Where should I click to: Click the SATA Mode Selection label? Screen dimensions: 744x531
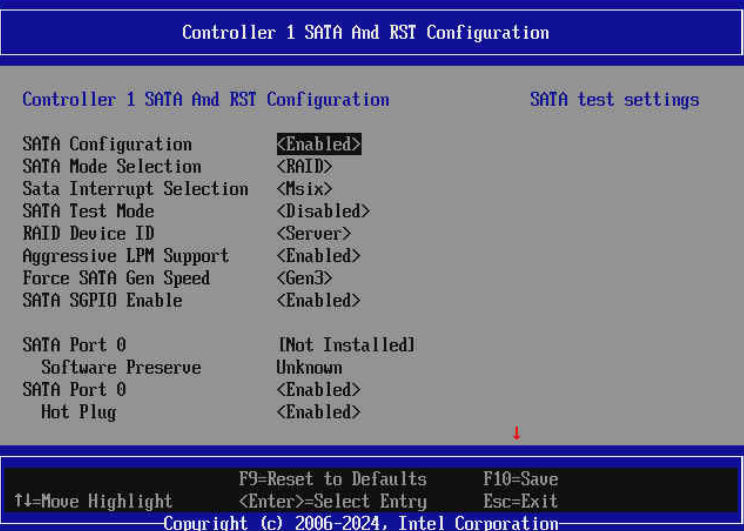click(x=112, y=167)
